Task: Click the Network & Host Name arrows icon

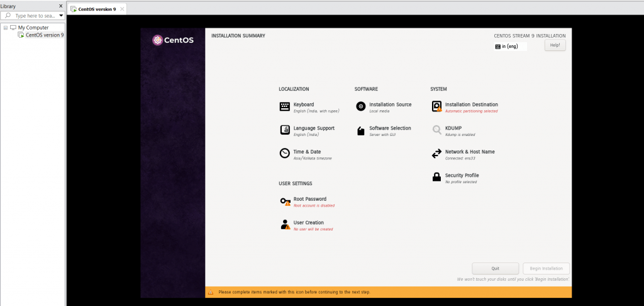Action: 436,154
